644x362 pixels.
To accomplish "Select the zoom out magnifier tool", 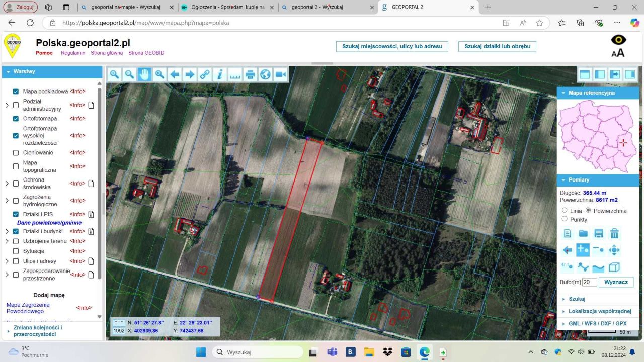I will coord(129,74).
